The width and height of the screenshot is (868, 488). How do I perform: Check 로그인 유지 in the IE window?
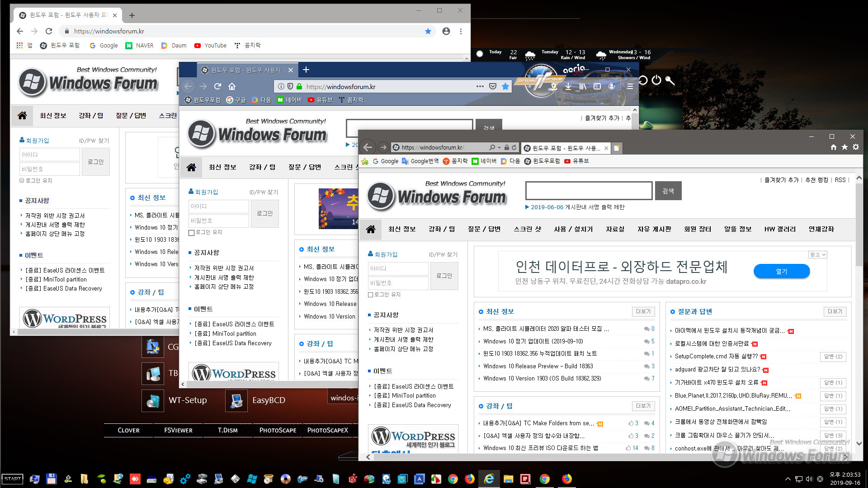point(371,295)
